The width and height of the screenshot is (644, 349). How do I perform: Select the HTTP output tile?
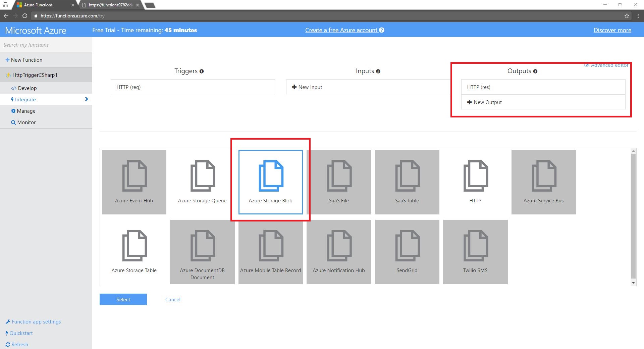pyautogui.click(x=475, y=182)
